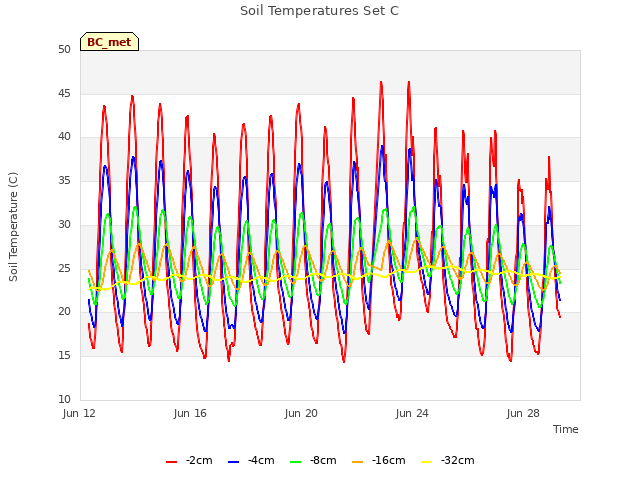This screenshot has height=480, width=640.
Task: Click the 15 y-axis tick label
Action: (64, 356)
